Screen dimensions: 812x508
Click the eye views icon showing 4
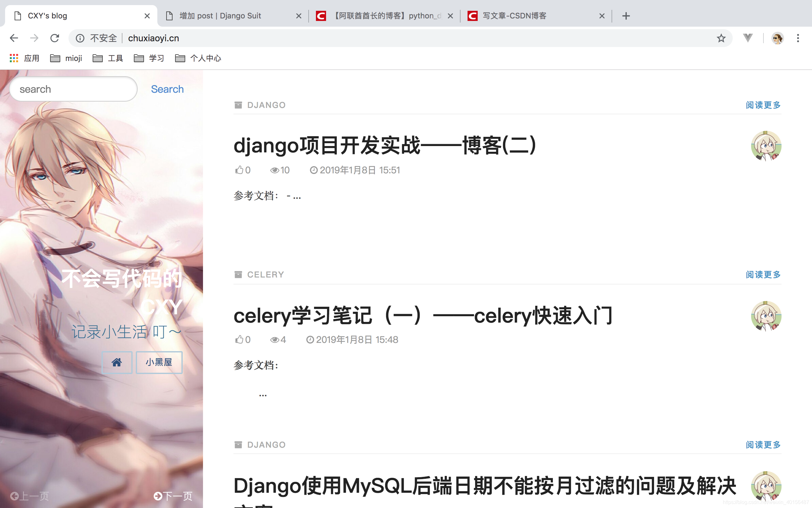274,340
